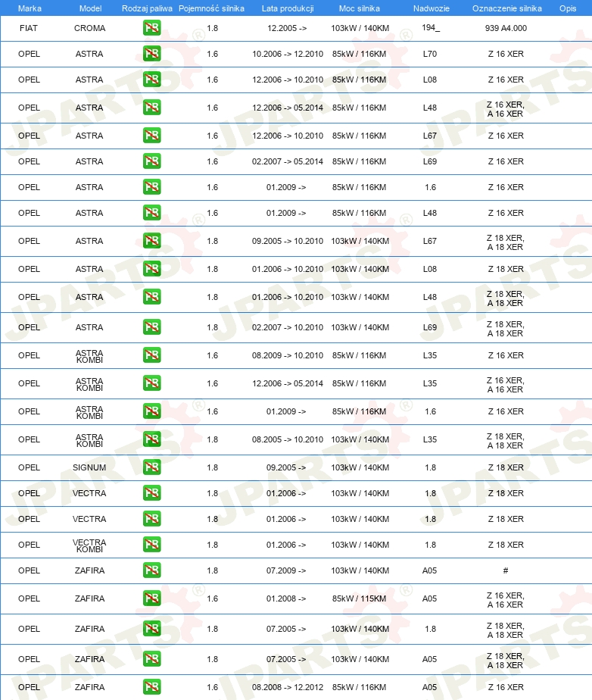Screen dimensions: 592x700
Task: Click fuel icon for ASTRA 1.6 L08 row
Action: [151, 80]
